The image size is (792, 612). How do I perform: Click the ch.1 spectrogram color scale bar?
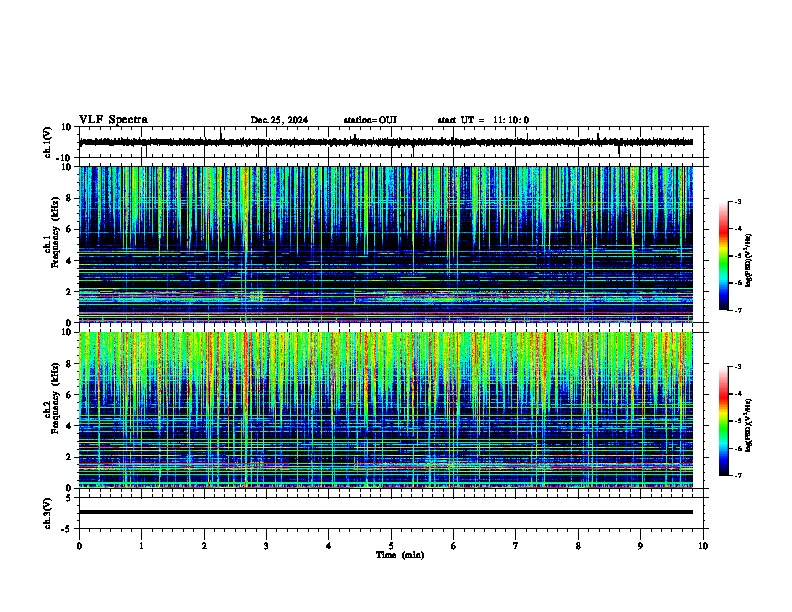pyautogui.click(x=723, y=256)
